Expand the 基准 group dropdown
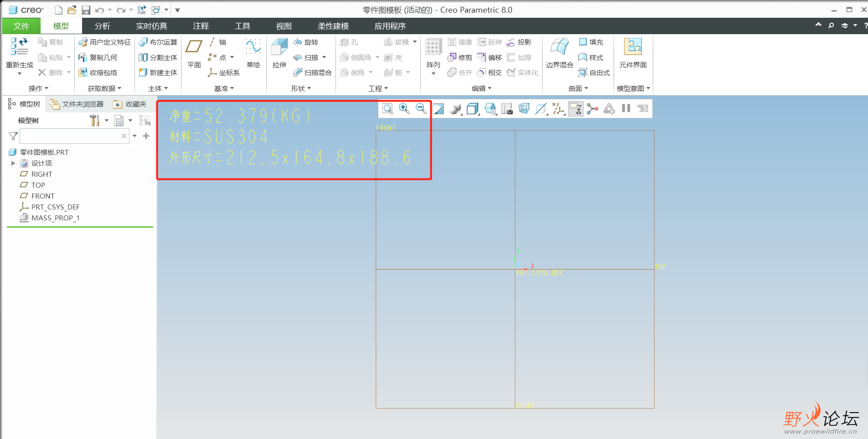This screenshot has width=868, height=439. (224, 88)
